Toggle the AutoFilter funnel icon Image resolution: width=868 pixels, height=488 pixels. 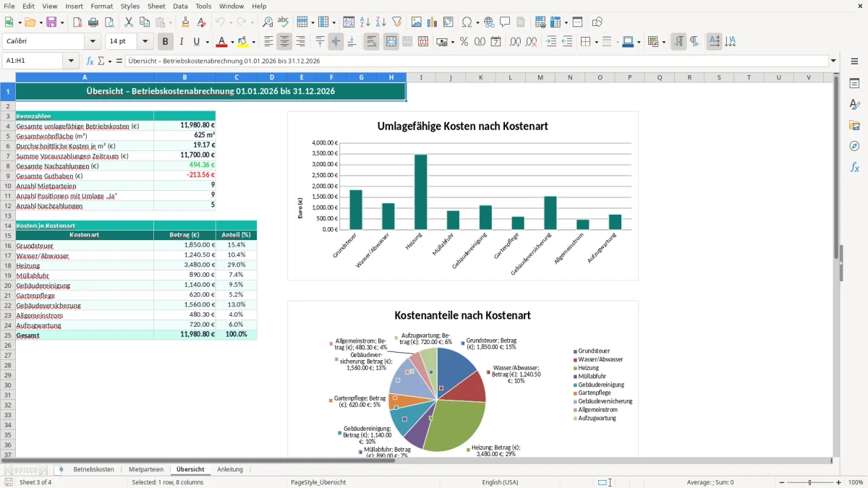pyautogui.click(x=396, y=22)
